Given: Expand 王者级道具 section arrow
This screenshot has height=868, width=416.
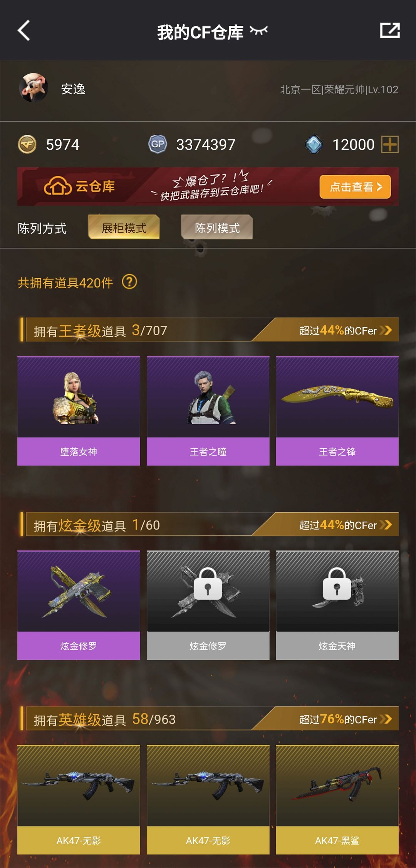Looking at the screenshot, I should pos(386,330).
